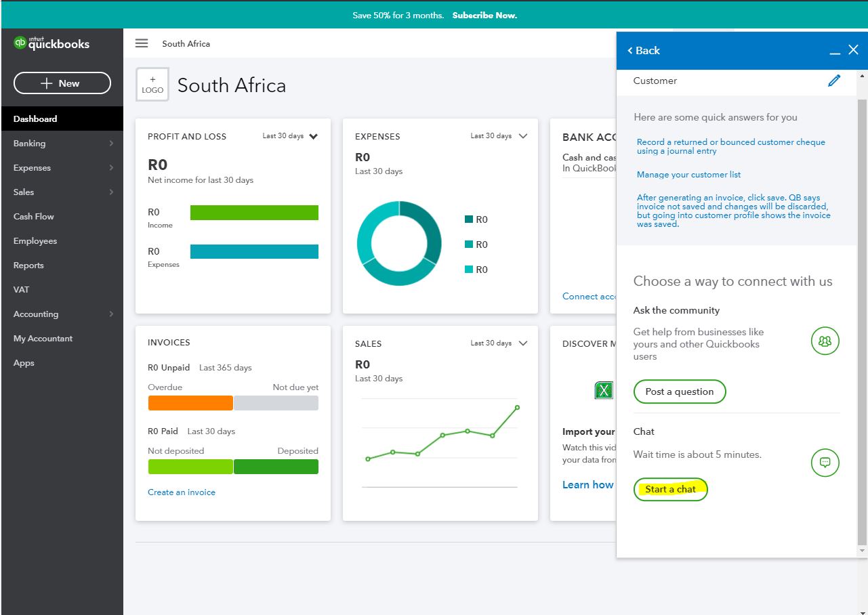Close the help panel with X
Screen dimensions: 868x615
(x=854, y=50)
